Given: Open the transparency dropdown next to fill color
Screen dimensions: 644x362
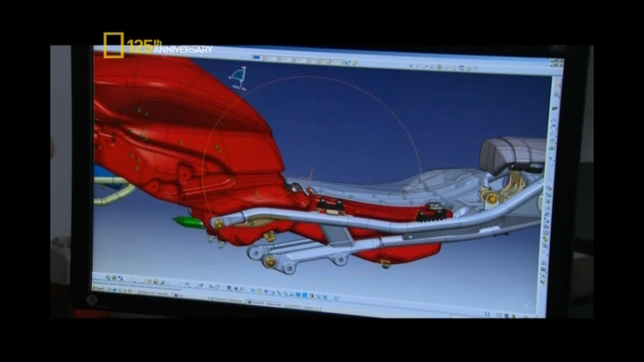Looking at the screenshot, I should pyautogui.click(x=273, y=58).
